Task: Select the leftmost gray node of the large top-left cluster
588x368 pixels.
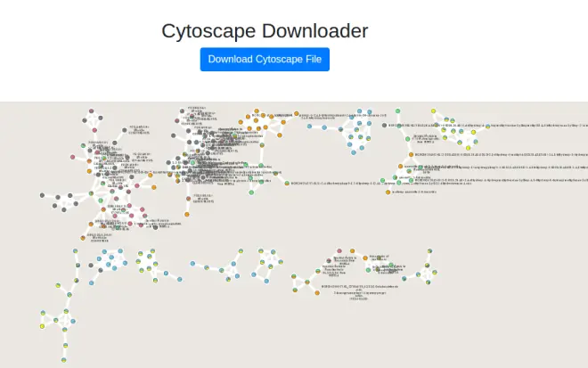Action: [42, 195]
